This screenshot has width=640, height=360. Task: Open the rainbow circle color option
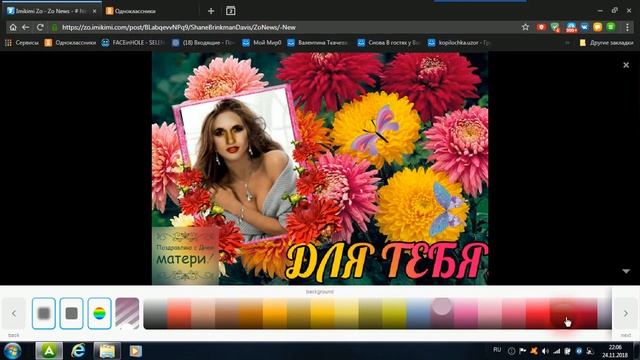pyautogui.click(x=99, y=313)
